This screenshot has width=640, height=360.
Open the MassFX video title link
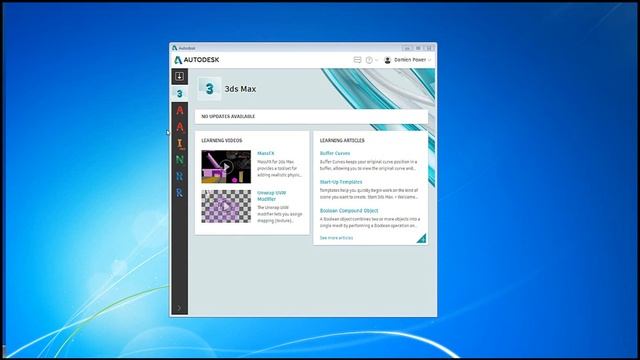tap(266, 153)
